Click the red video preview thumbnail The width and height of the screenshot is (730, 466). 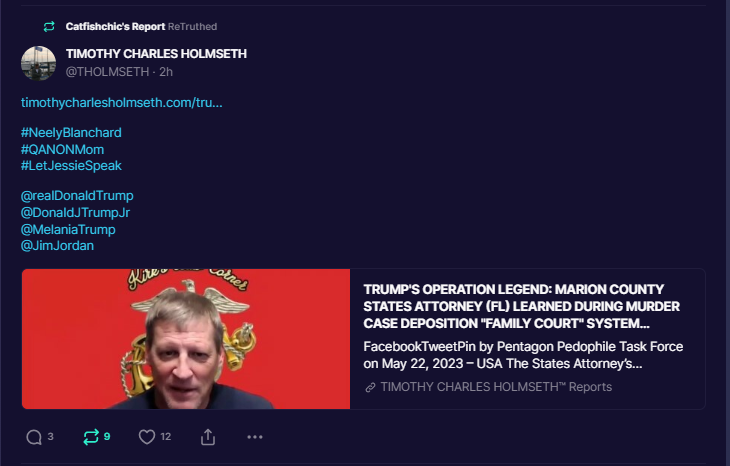(x=186, y=339)
